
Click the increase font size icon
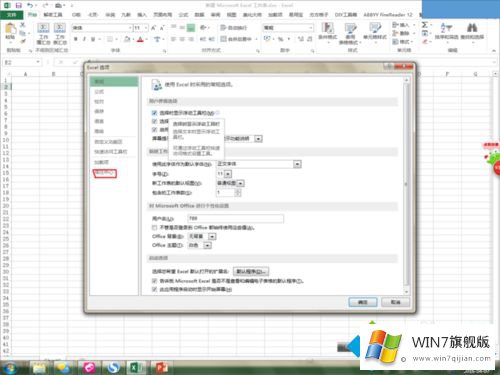154,28
